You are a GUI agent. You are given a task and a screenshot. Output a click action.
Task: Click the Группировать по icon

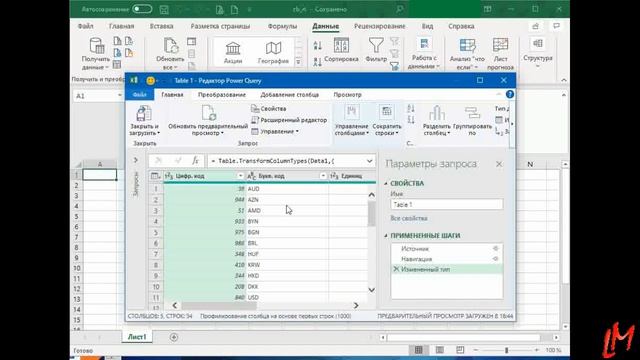pos(472,113)
